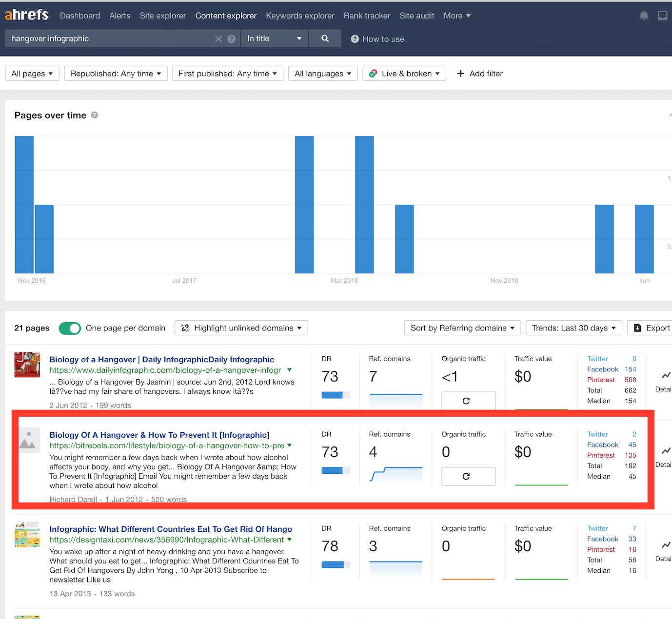Viewport: 672px width, 619px height.
Task: Open the monitor icon in header
Action: point(663,16)
